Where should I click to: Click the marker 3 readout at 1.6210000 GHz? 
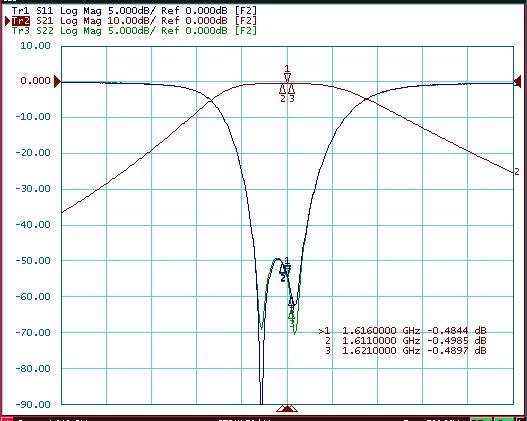(406, 351)
